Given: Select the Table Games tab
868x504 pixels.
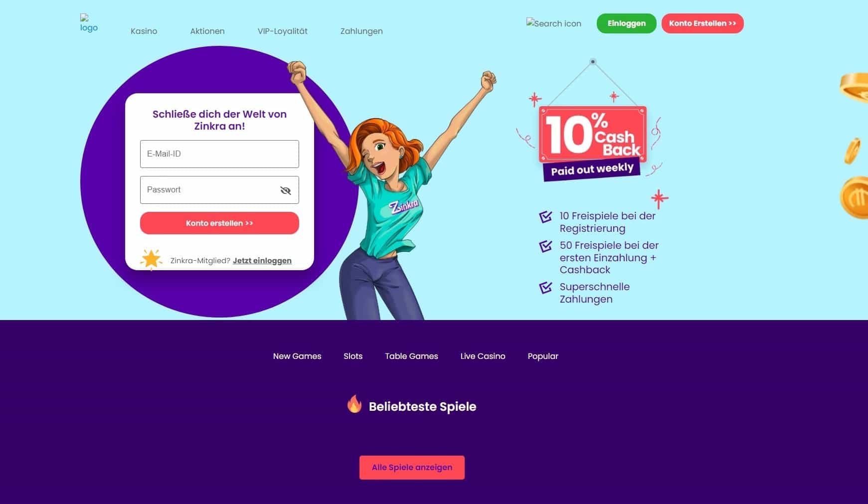Looking at the screenshot, I should [411, 356].
